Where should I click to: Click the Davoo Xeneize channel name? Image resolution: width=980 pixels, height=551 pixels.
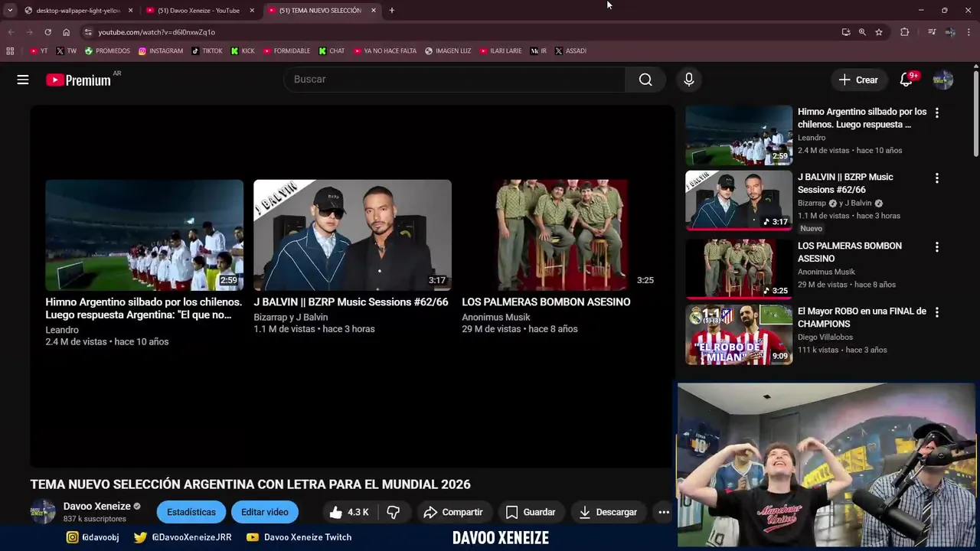click(96, 506)
